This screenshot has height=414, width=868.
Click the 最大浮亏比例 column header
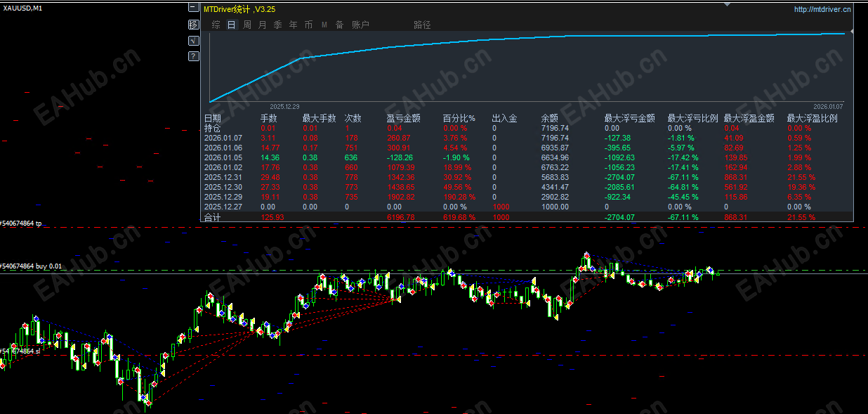(x=692, y=119)
